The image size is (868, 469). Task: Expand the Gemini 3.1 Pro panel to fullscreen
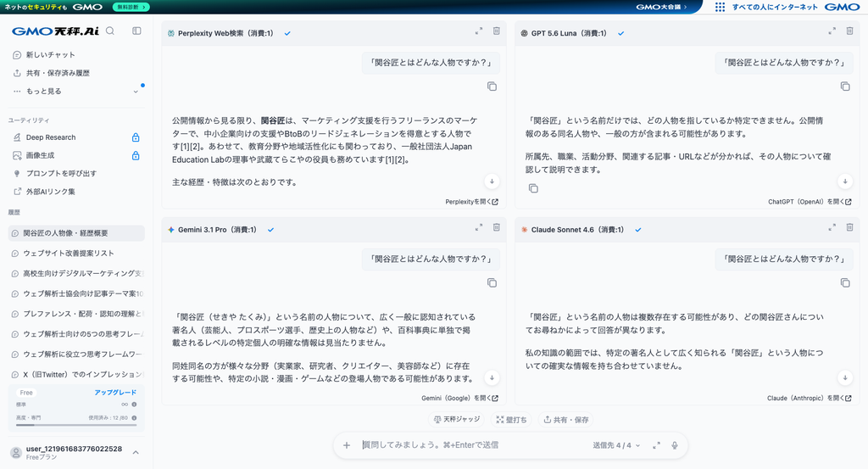(479, 227)
